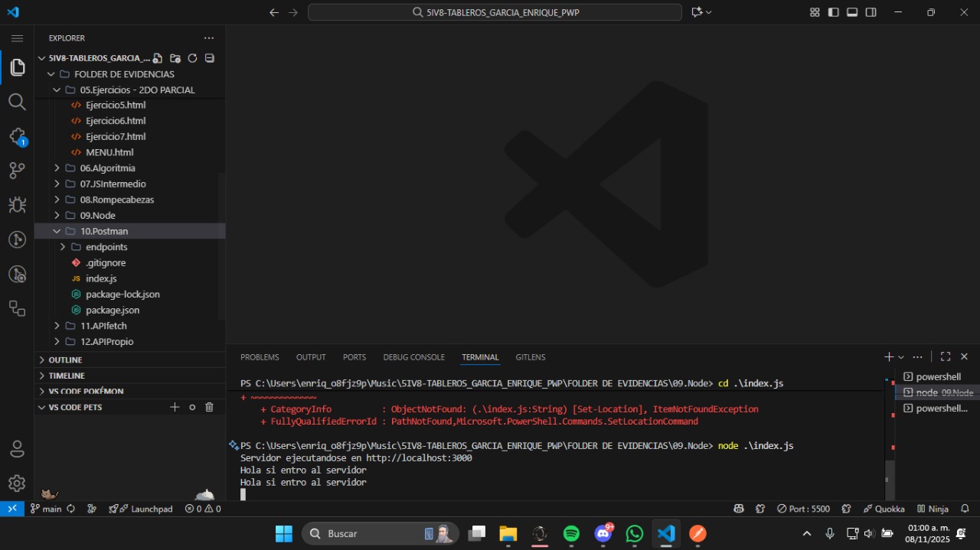Click the Collapse Folders icon in Explorer

(x=209, y=57)
